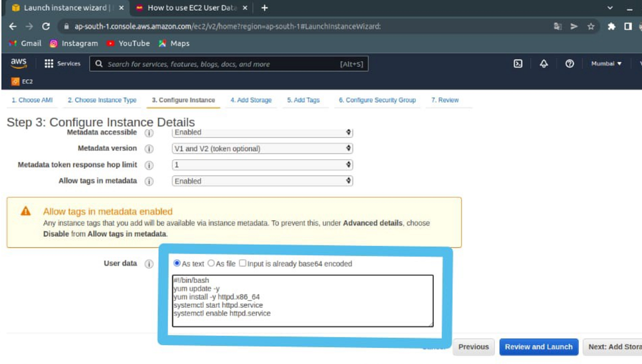The image size is (642, 364).
Task: Click the EC2 breadcrumb icon
Action: (14, 82)
